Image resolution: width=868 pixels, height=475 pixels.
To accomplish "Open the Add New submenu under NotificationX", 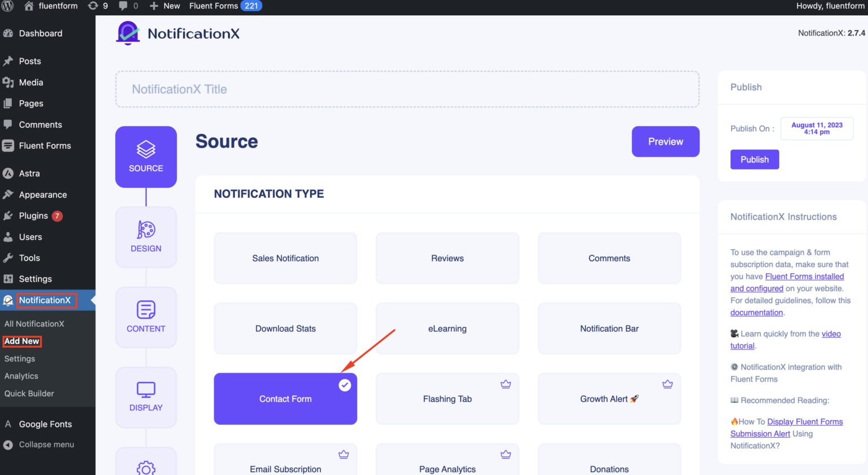I will (x=22, y=341).
